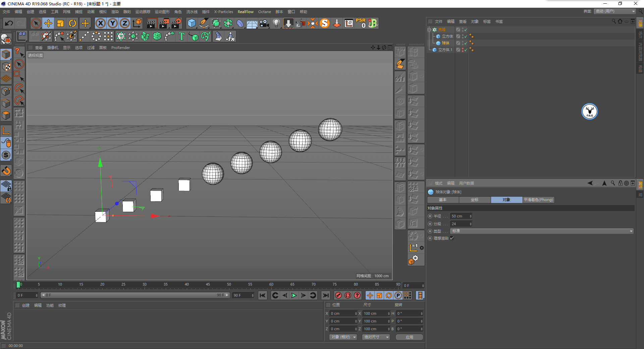Screen dimensions: 644x349
Task: Jump to the start of animation
Action: point(263,295)
